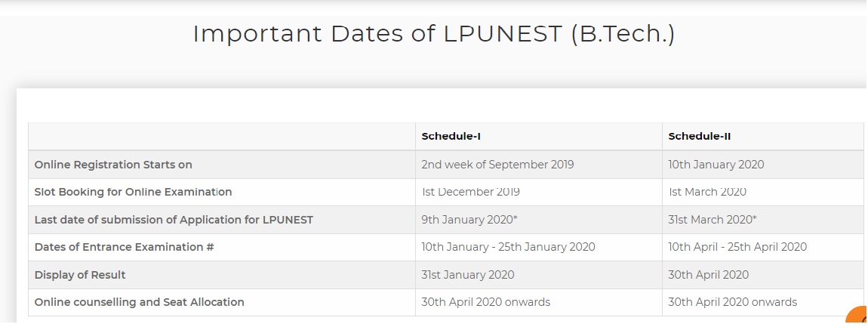This screenshot has height=327, width=868.
Task: Select the Dates of Entrance Examination label
Action: tap(125, 247)
